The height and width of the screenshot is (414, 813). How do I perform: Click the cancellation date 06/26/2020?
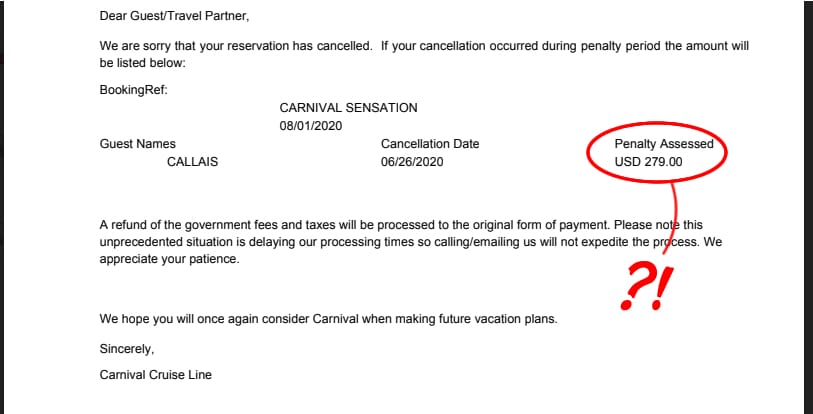[x=412, y=162]
